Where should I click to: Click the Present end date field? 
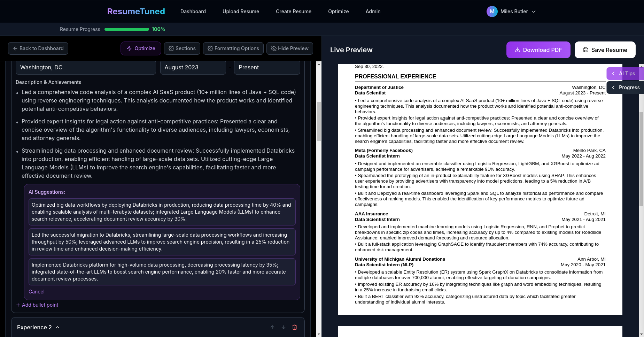coord(267,67)
